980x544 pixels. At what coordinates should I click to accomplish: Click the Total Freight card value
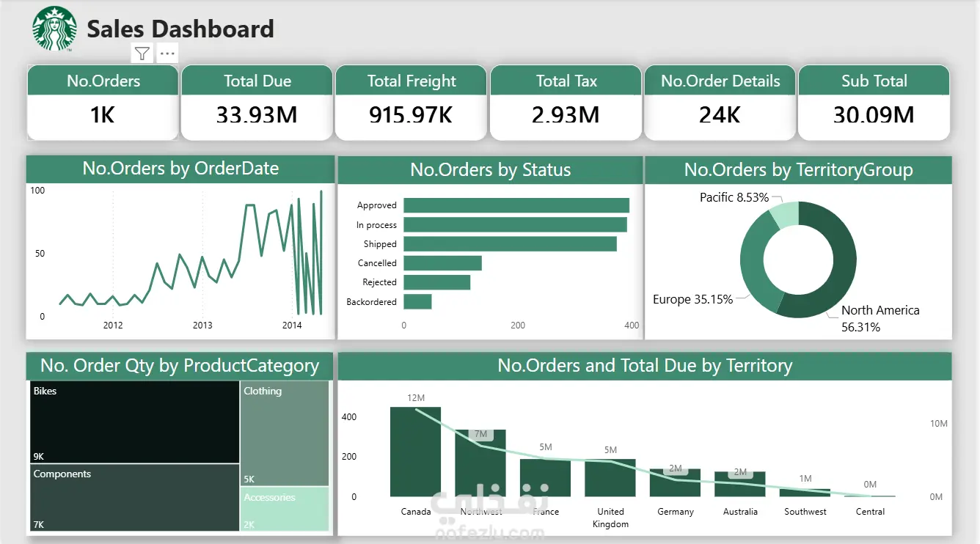pyautogui.click(x=412, y=114)
